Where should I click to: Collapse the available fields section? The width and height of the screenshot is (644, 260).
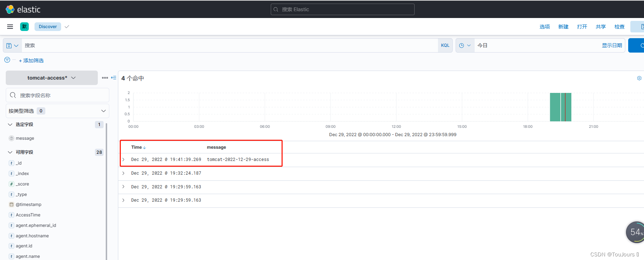pyautogui.click(x=10, y=152)
